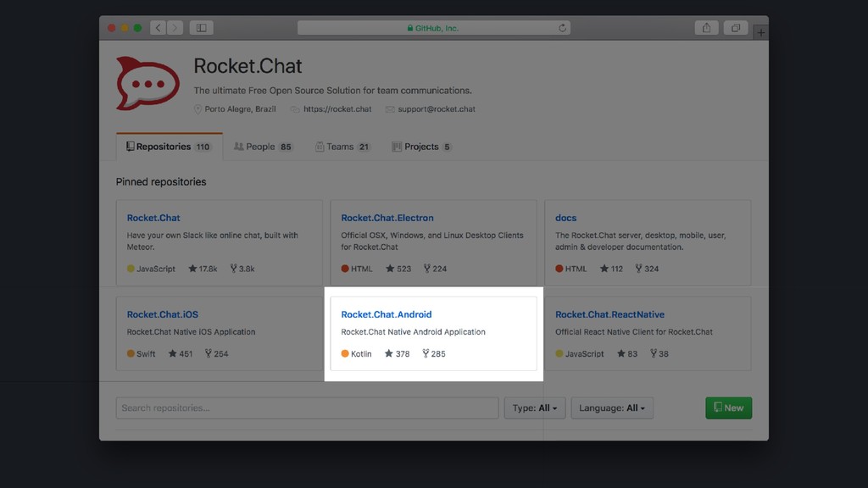Go forward using the browser forward arrow
The height and width of the screenshot is (488, 868).
pos(175,28)
